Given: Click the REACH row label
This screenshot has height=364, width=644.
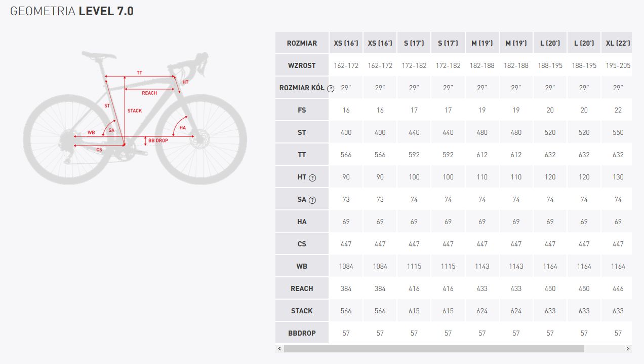Looking at the screenshot, I should tap(302, 288).
